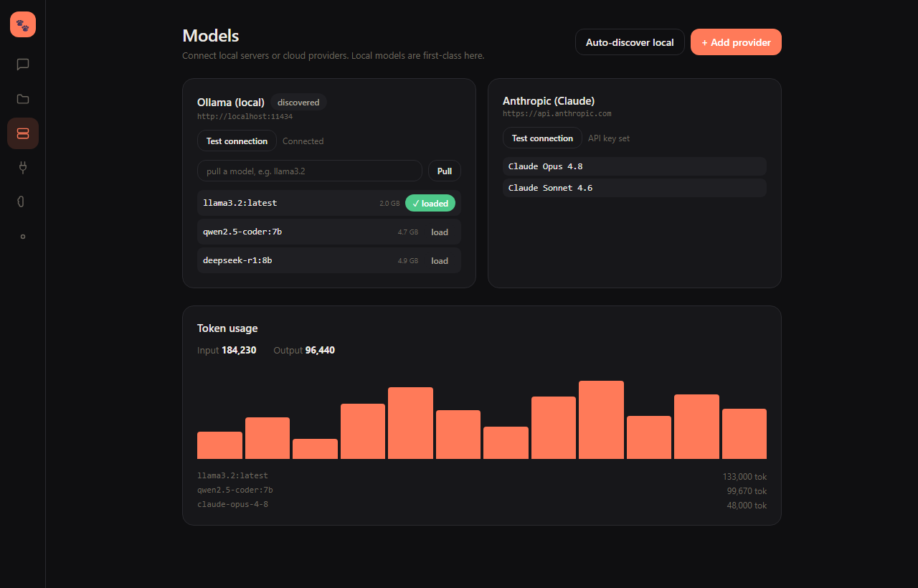
Task: Click the Connected status text
Action: [x=303, y=141]
